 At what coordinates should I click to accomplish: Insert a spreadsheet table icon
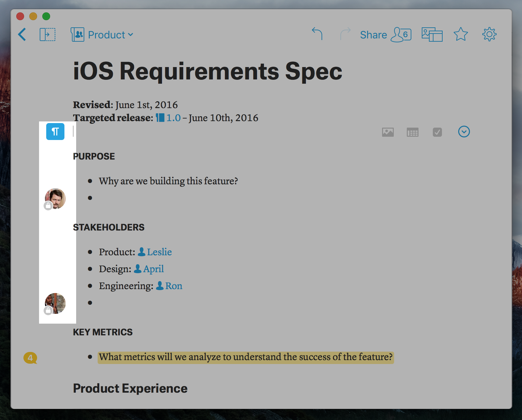click(x=412, y=132)
